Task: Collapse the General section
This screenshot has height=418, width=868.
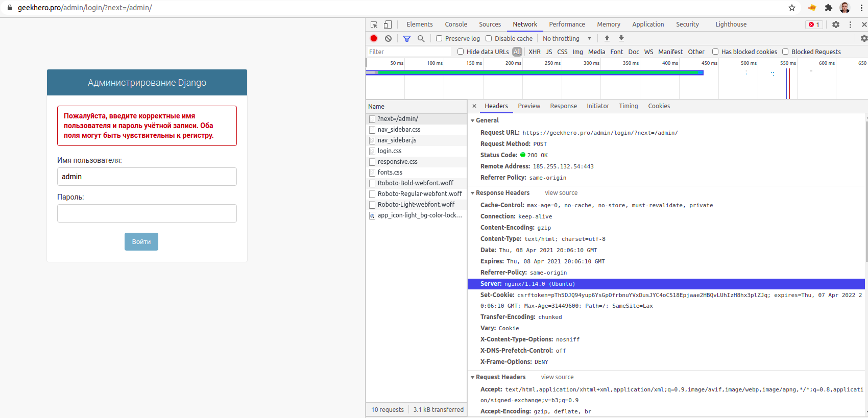Action: click(x=473, y=120)
